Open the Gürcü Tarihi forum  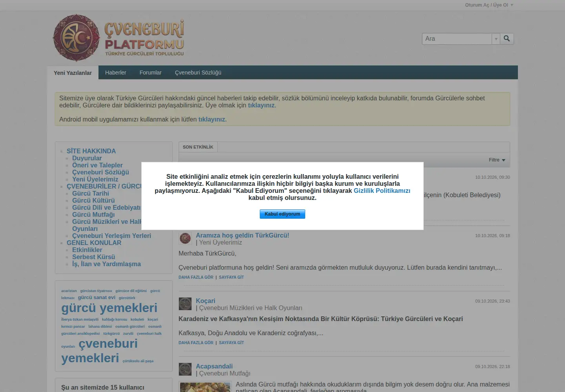click(x=91, y=193)
